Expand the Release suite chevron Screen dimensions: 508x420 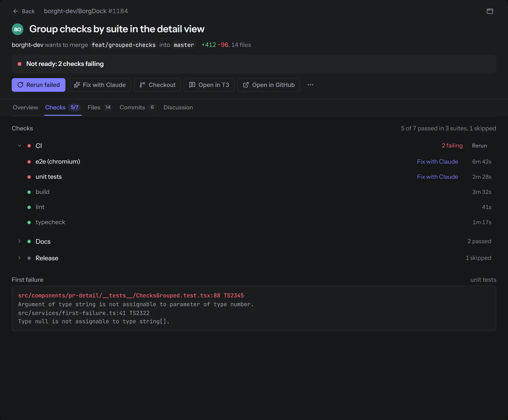point(20,258)
